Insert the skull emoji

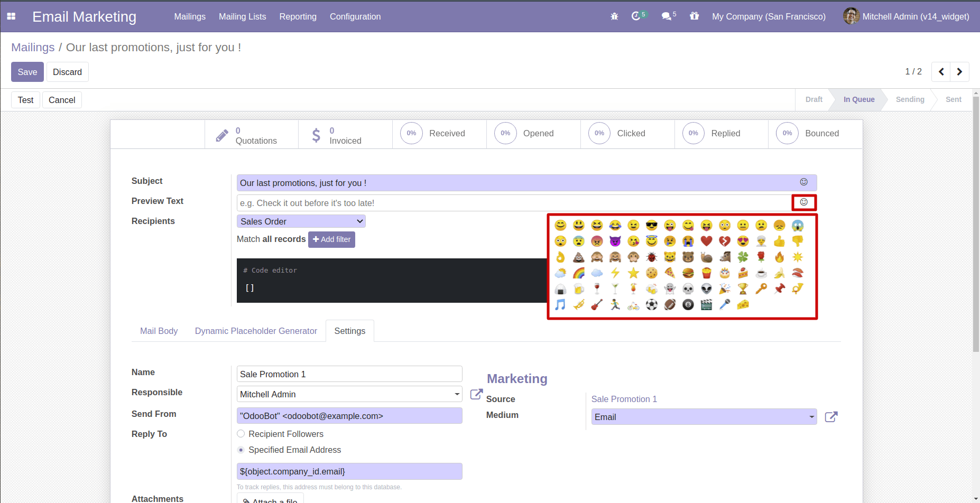(x=688, y=289)
